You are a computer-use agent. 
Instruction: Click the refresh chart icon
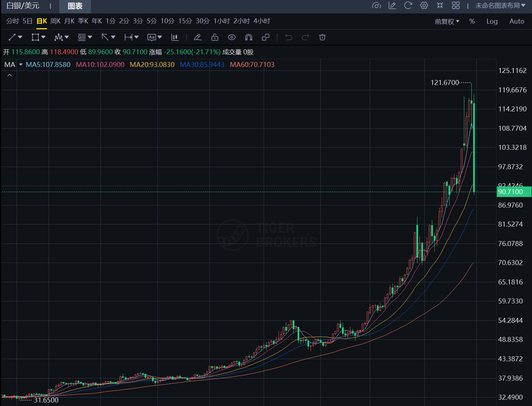point(408,6)
